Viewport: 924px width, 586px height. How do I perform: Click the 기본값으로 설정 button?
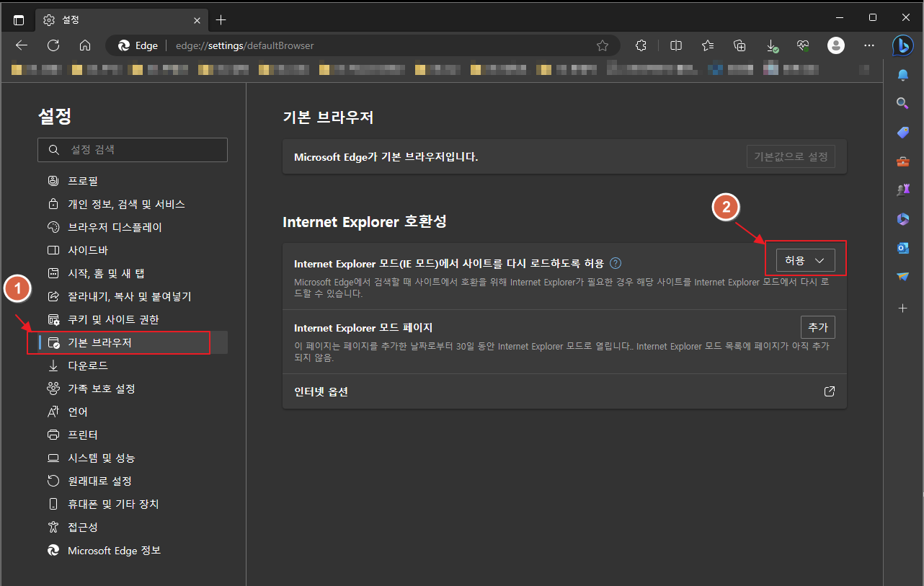[x=791, y=156]
